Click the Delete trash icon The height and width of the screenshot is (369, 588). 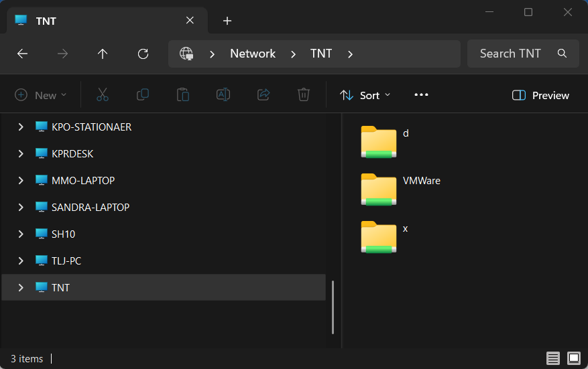point(303,95)
